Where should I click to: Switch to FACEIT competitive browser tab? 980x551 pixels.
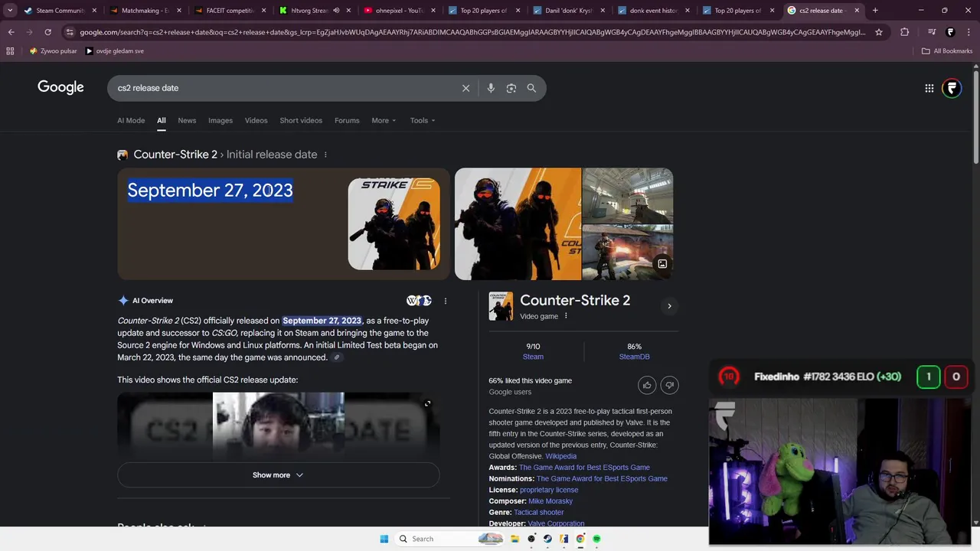pyautogui.click(x=229, y=11)
